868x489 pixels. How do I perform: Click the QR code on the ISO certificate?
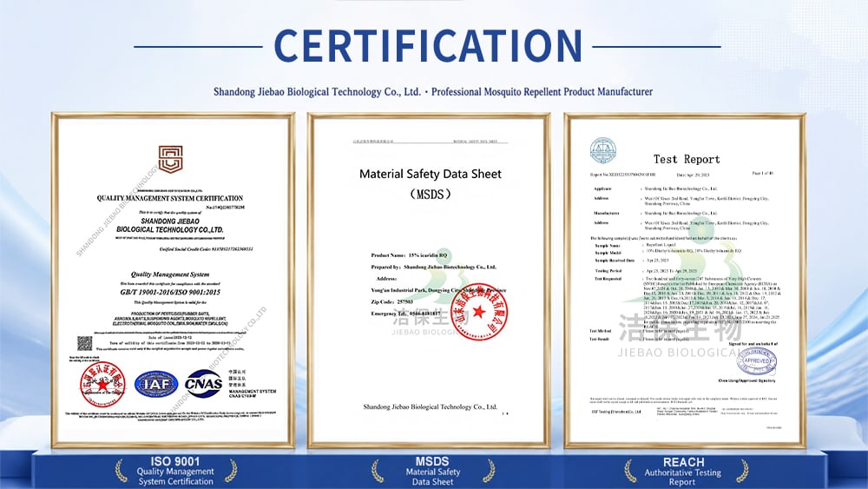(x=85, y=343)
